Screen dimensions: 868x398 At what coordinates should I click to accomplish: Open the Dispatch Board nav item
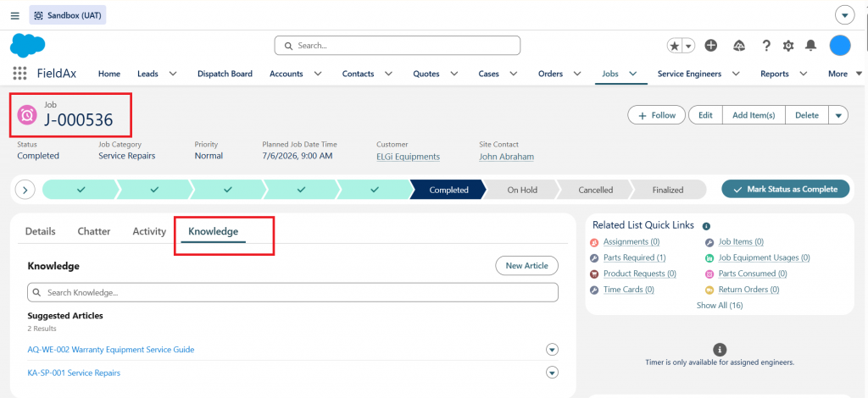click(x=225, y=74)
